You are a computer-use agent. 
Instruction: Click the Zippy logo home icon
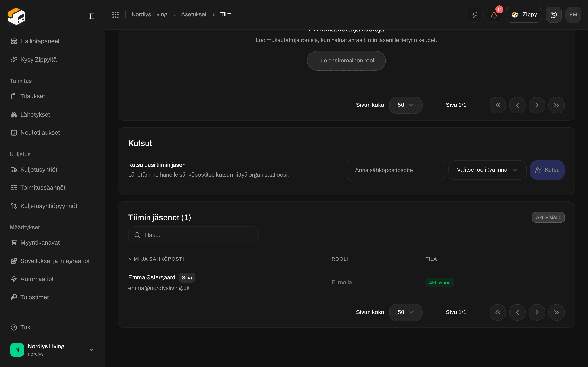click(16, 16)
